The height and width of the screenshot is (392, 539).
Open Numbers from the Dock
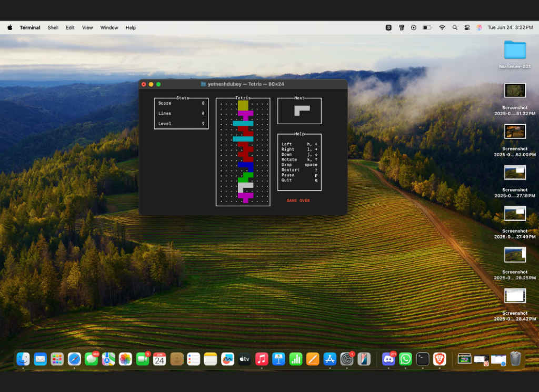(x=296, y=359)
